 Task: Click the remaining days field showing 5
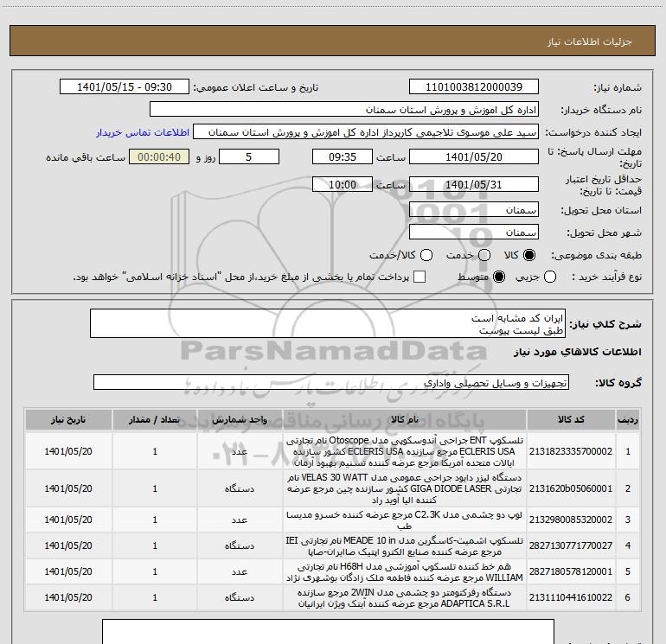click(249, 156)
